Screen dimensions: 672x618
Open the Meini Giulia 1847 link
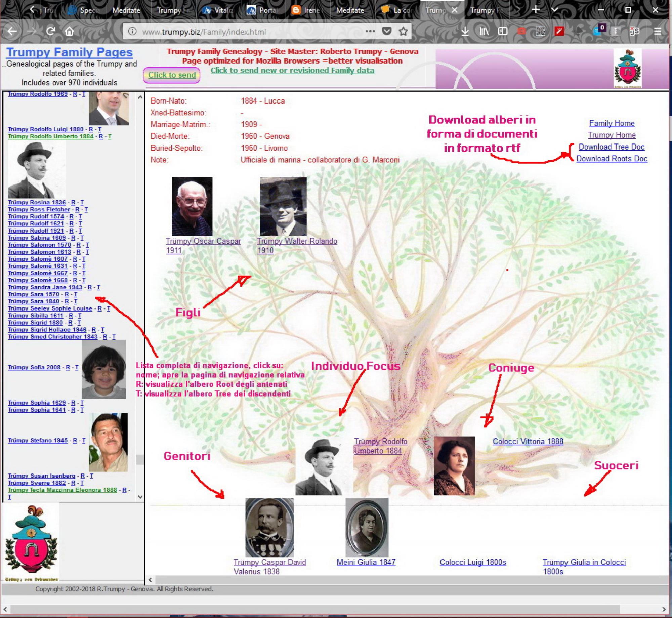[x=366, y=562]
